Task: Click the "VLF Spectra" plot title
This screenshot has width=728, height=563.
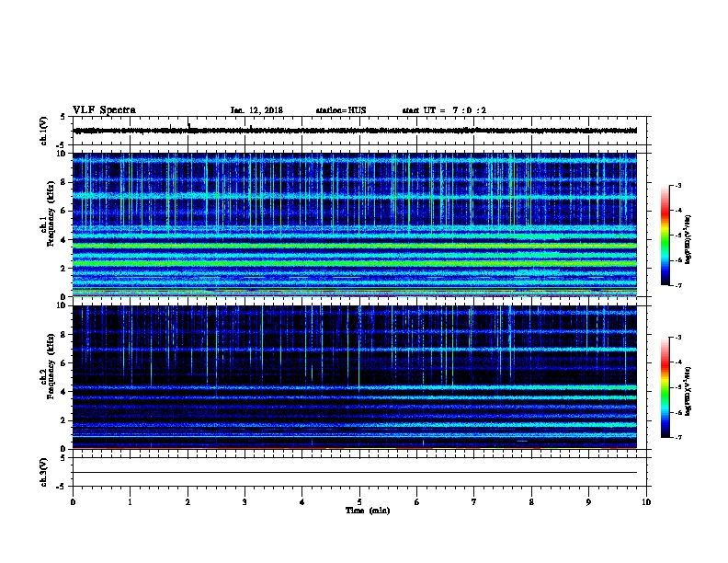Action: (104, 110)
